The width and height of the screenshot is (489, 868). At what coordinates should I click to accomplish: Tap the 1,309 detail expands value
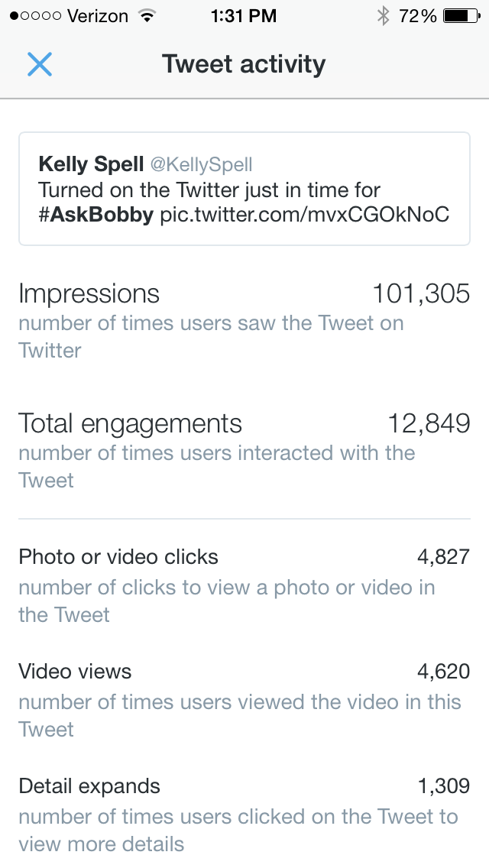tap(443, 786)
